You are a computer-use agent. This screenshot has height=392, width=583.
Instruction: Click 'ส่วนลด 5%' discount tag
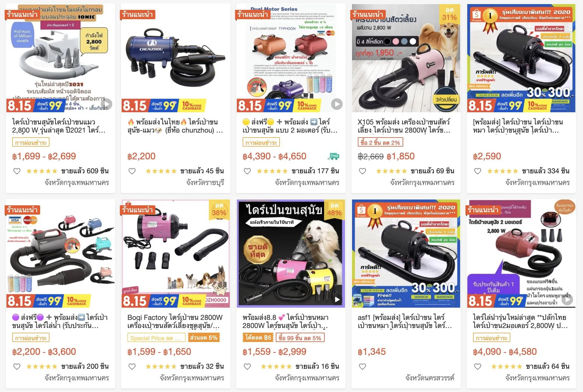point(204,338)
